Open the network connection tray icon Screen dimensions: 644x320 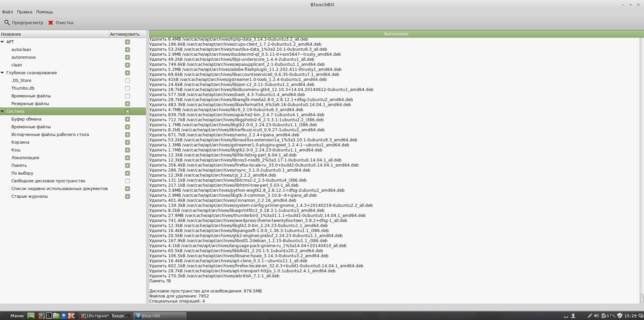[589, 316]
